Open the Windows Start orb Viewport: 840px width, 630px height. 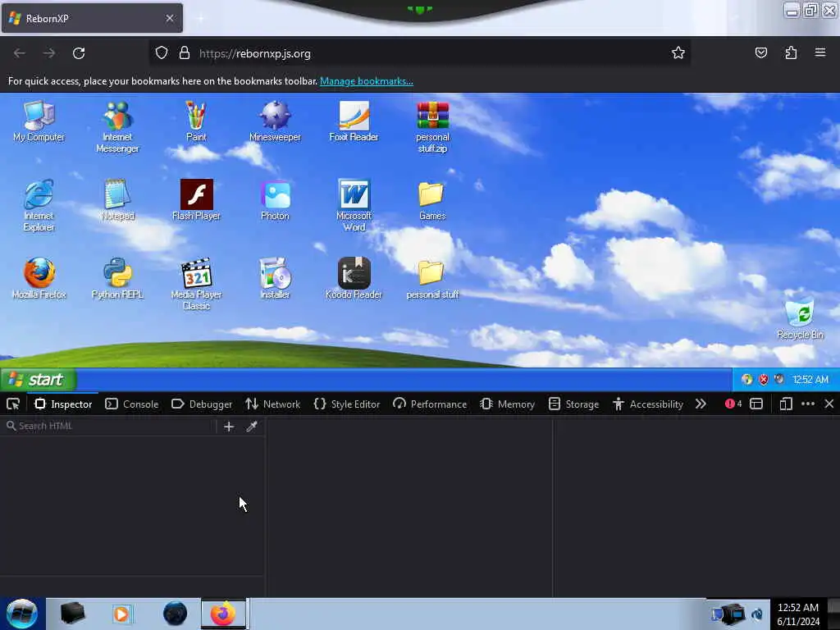tap(22, 614)
